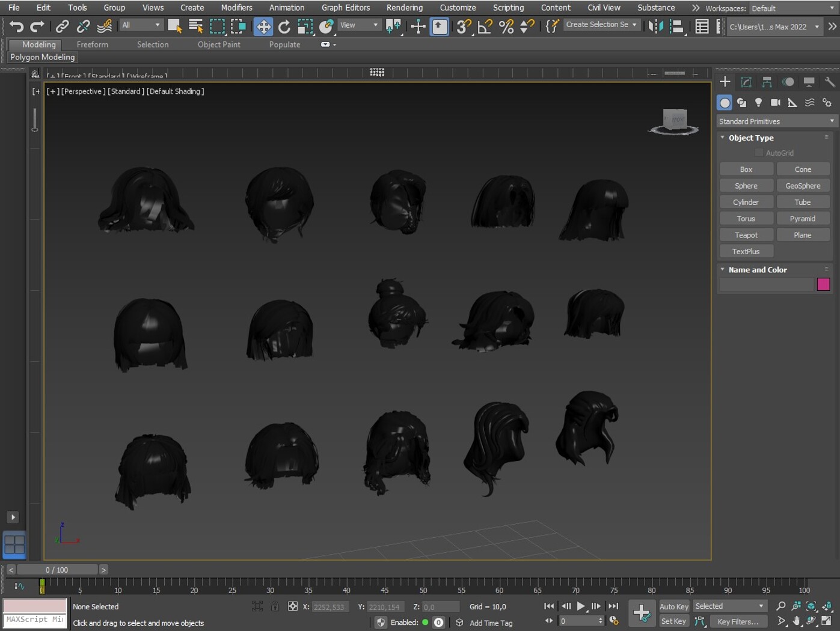Toggle Auto Key animation mode
This screenshot has height=631, width=840.
click(x=673, y=606)
